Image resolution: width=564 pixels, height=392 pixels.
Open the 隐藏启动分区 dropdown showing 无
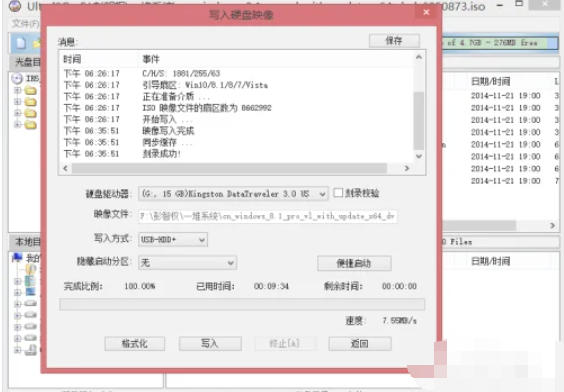click(187, 263)
